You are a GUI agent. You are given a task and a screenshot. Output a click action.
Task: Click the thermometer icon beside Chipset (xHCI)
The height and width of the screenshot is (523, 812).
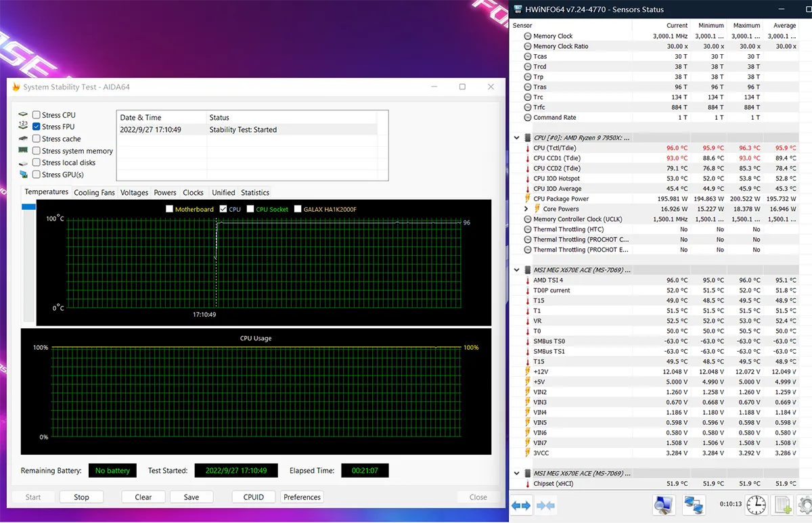point(528,484)
